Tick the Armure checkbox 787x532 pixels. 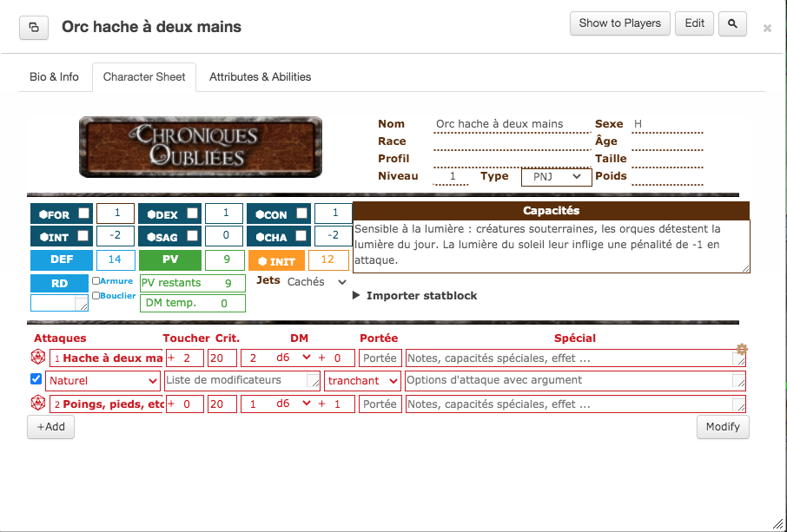click(96, 281)
